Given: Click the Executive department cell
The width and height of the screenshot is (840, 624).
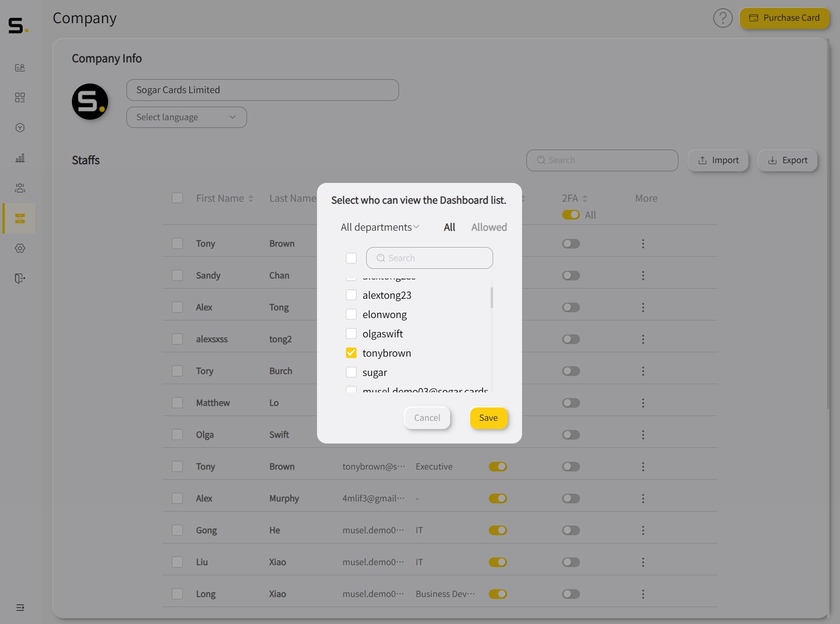Looking at the screenshot, I should point(434,467).
